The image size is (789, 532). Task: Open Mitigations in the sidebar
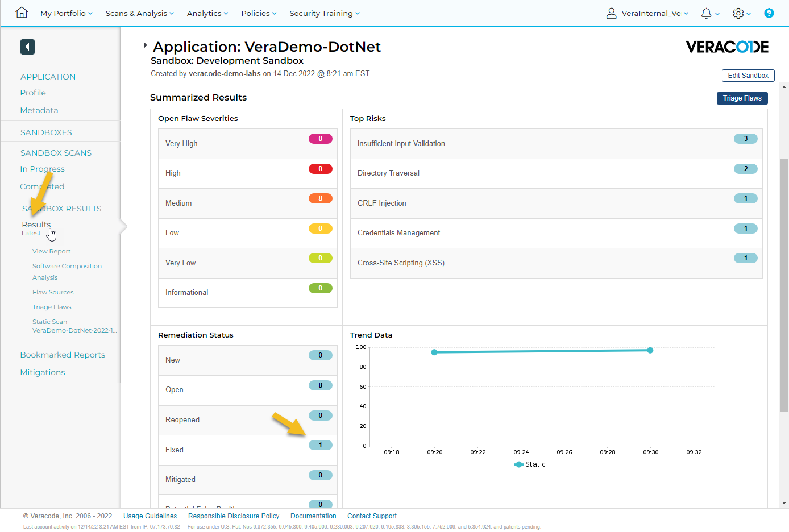(x=43, y=372)
